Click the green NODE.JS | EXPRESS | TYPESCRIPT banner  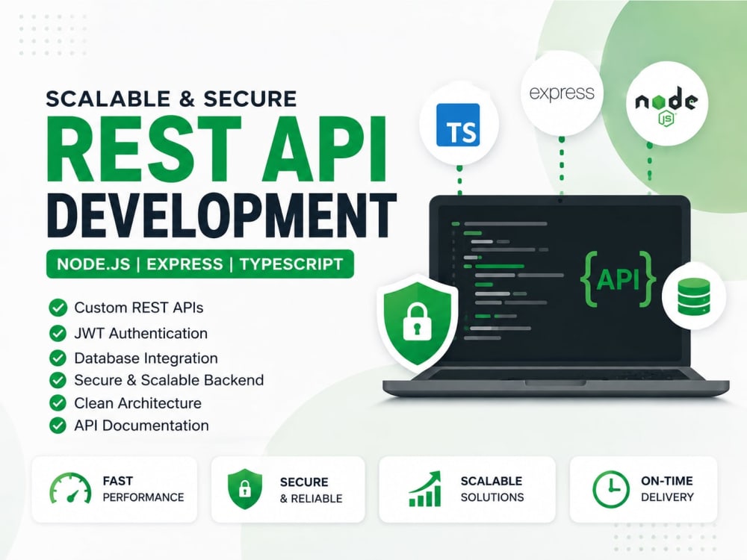coord(200,264)
